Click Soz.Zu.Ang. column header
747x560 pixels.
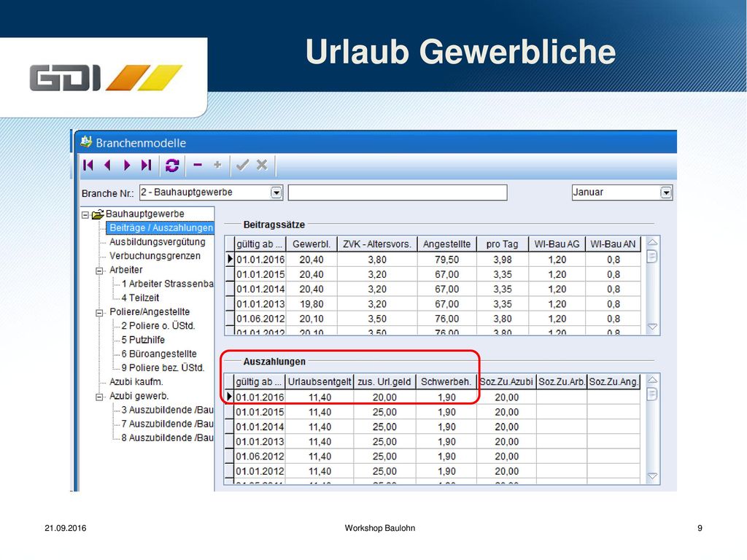(x=614, y=382)
